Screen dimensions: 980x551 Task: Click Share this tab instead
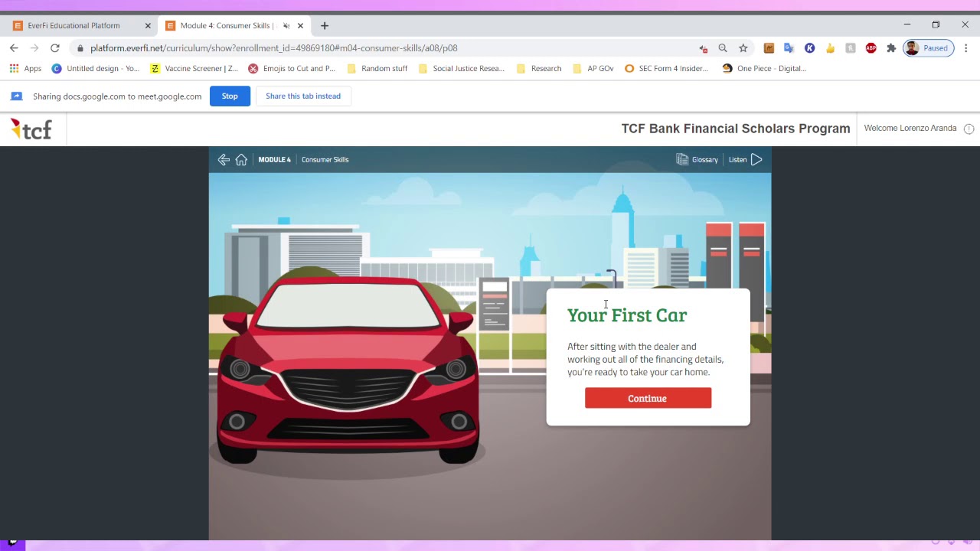click(303, 96)
